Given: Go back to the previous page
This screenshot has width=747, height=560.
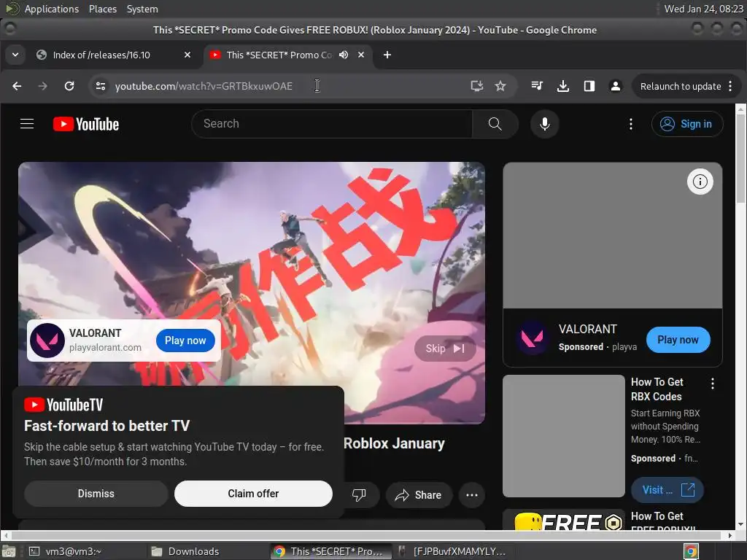Looking at the screenshot, I should 17,86.
